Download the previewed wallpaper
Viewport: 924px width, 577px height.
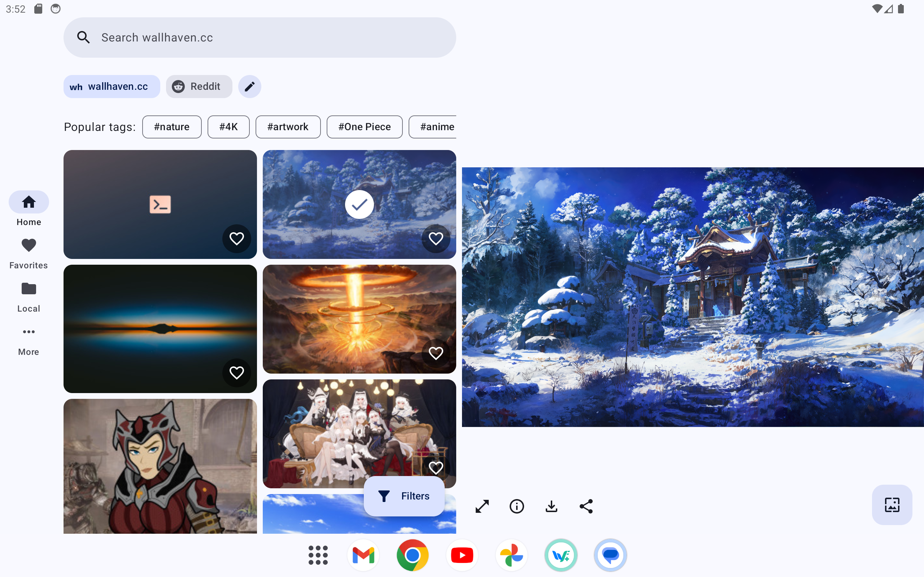click(552, 506)
